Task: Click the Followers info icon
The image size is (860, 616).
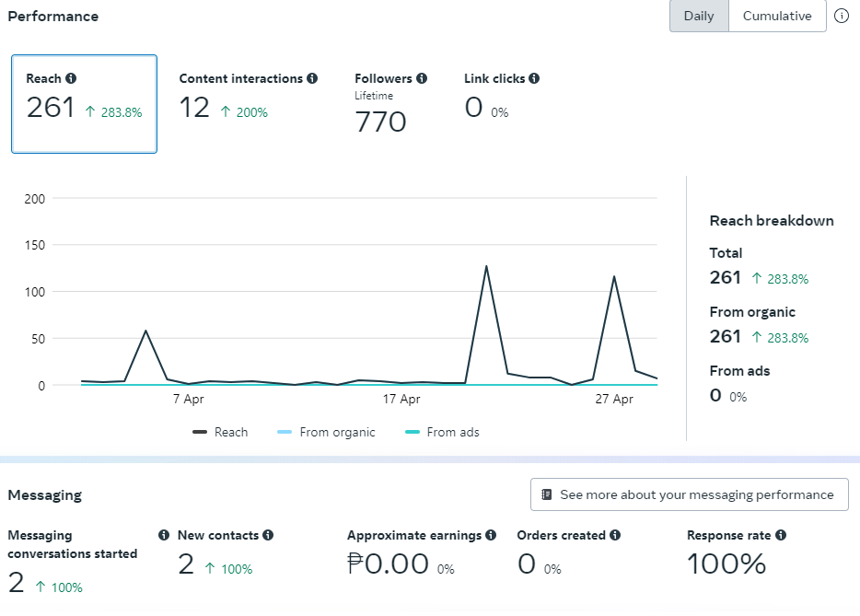Action: 422,79
